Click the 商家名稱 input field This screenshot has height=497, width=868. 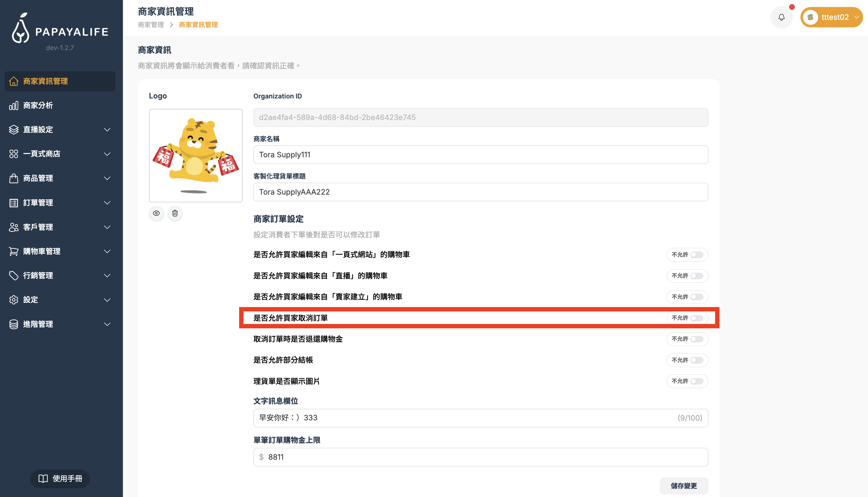pos(480,155)
